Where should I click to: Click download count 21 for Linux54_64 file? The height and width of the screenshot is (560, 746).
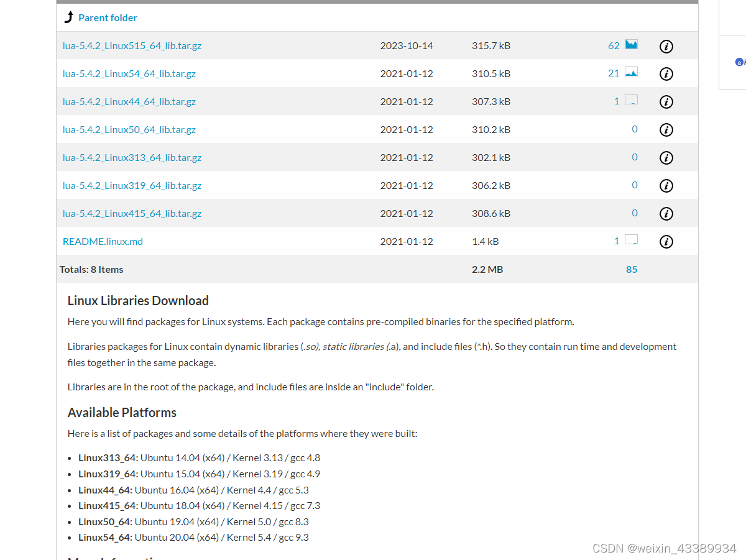click(614, 73)
